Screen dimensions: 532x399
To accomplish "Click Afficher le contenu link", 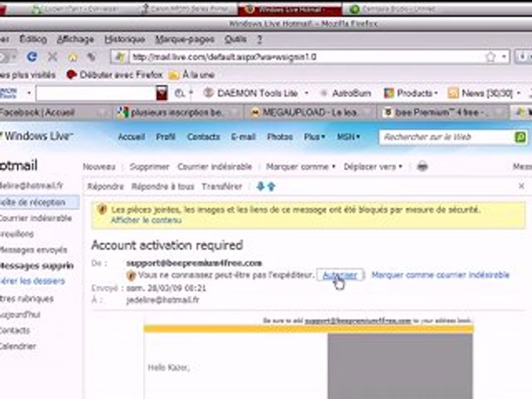I will point(146,220).
